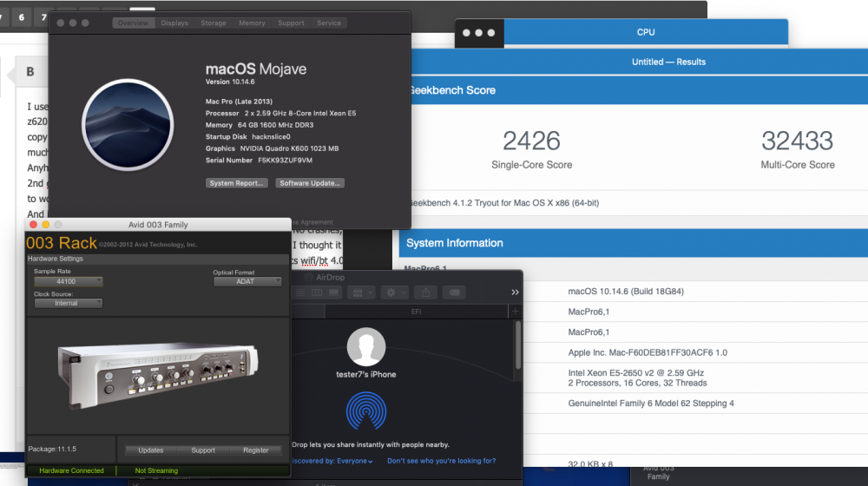Click the Register button in Avid 003
868x486 pixels.
tap(256, 450)
